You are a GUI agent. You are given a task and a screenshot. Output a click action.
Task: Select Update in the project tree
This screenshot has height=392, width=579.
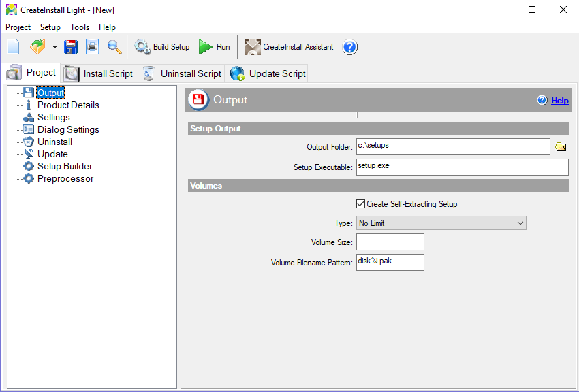pyautogui.click(x=52, y=154)
